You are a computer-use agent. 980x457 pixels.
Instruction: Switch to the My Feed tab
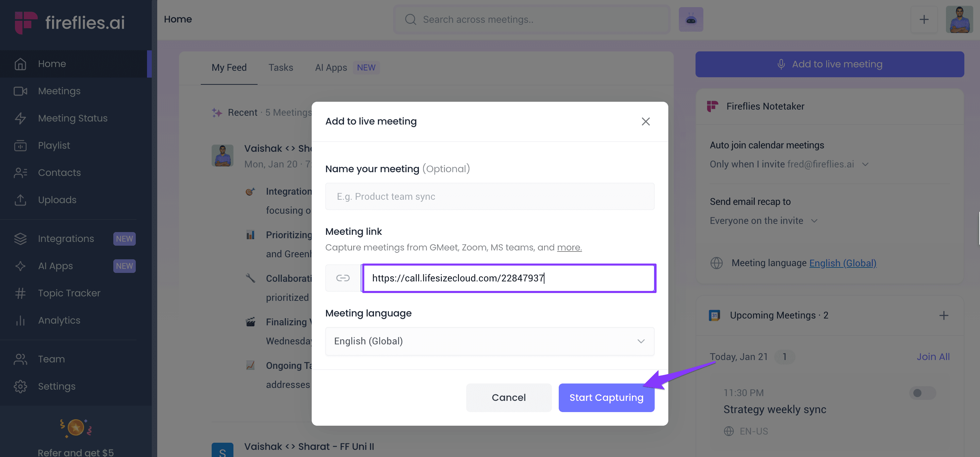click(229, 67)
